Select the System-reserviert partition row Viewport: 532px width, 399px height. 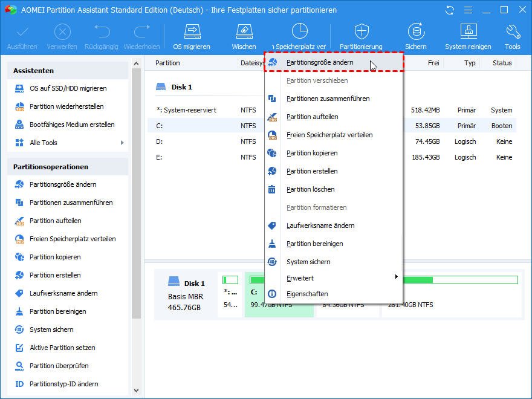point(332,110)
